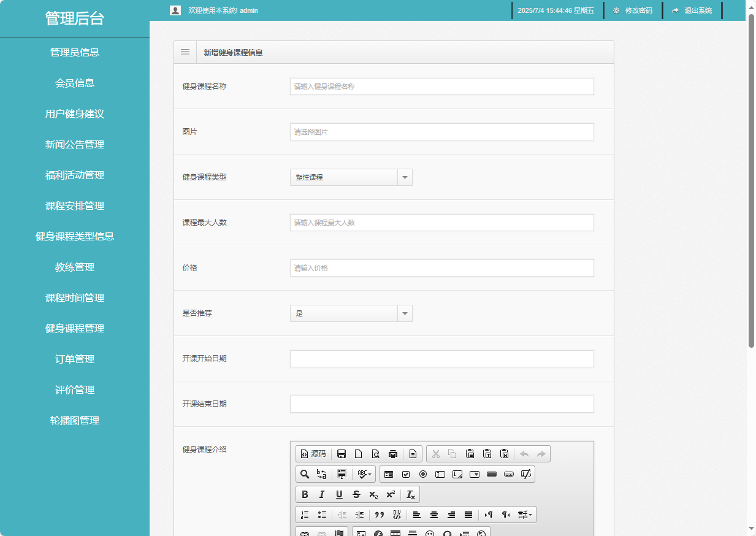The image size is (756, 536).
Task: Open the 健身课程类型 dropdown
Action: tap(351, 177)
